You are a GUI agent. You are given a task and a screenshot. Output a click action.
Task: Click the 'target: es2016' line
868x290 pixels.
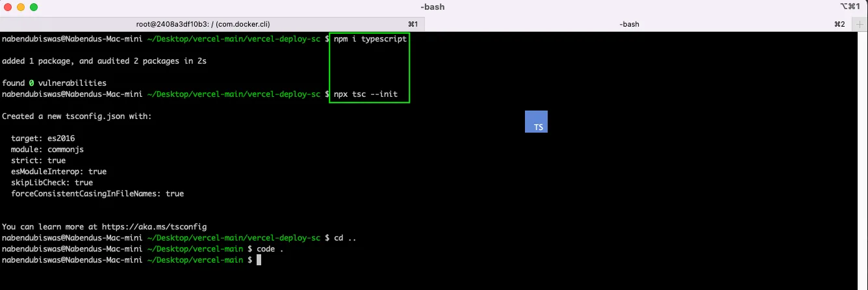tap(43, 138)
